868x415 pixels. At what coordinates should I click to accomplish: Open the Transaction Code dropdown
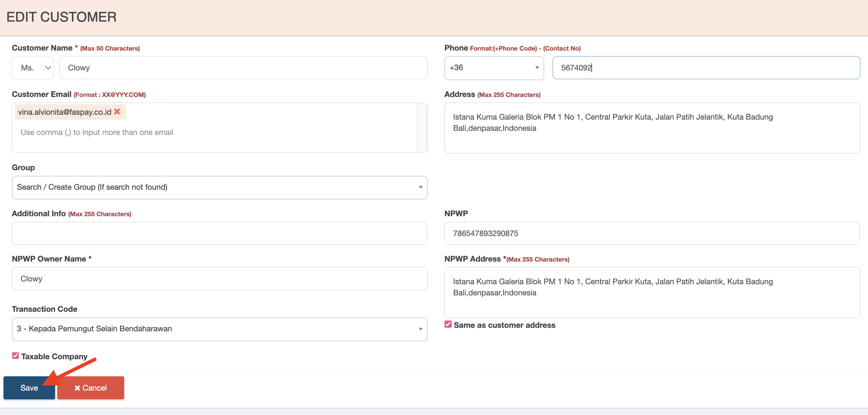coord(219,329)
